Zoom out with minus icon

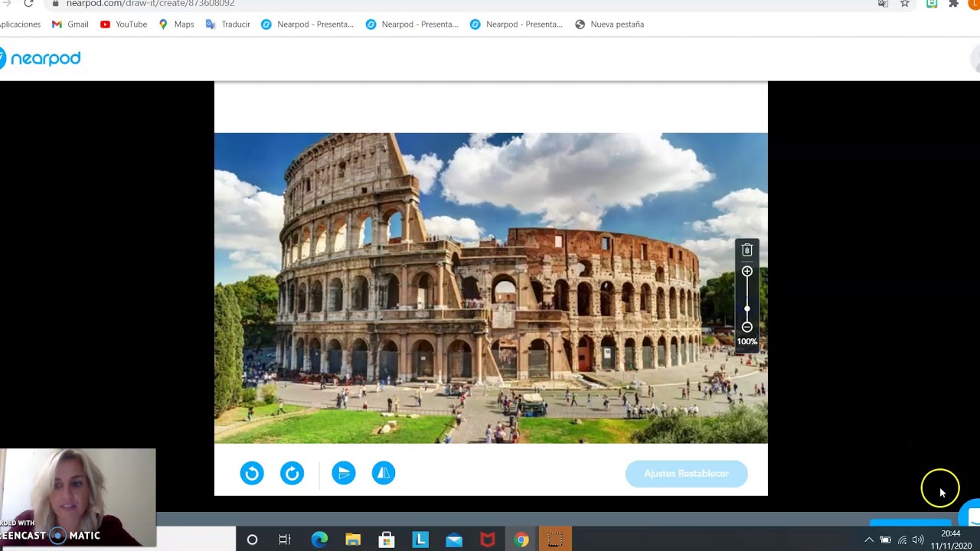(x=747, y=327)
